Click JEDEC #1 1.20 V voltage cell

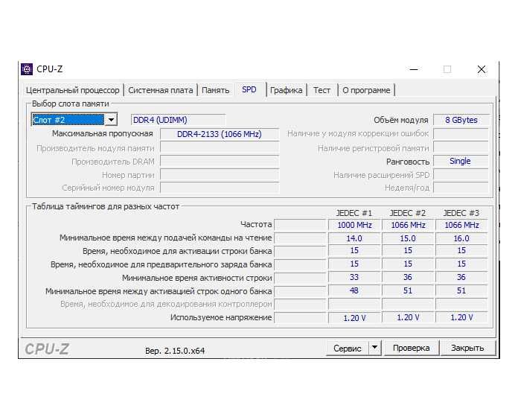(354, 318)
